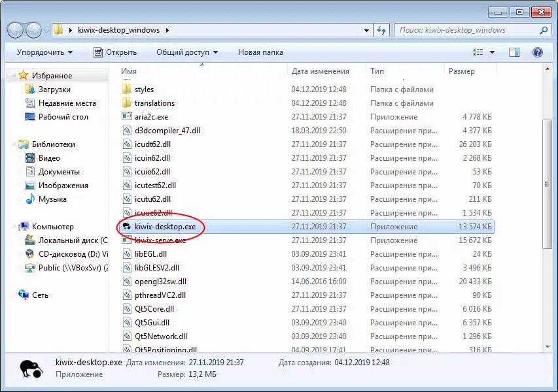
Task: Open Загрузки in the navigation pane
Action: point(54,90)
